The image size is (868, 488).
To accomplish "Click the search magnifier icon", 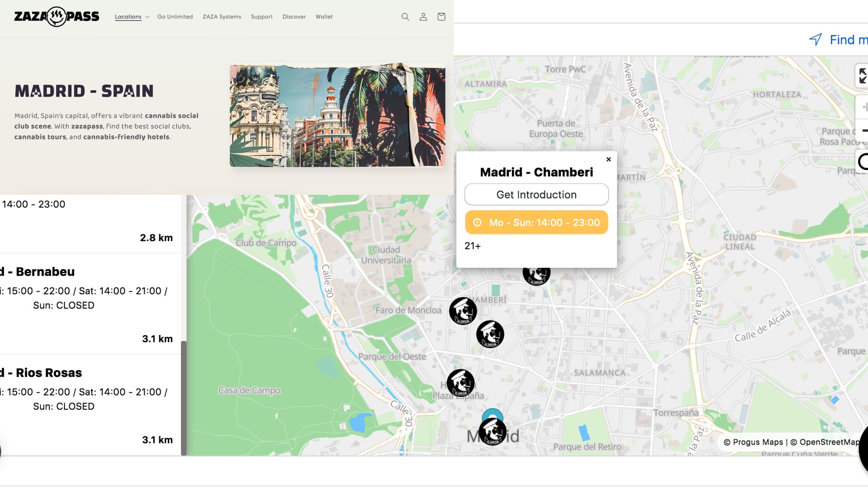I will pos(405,17).
